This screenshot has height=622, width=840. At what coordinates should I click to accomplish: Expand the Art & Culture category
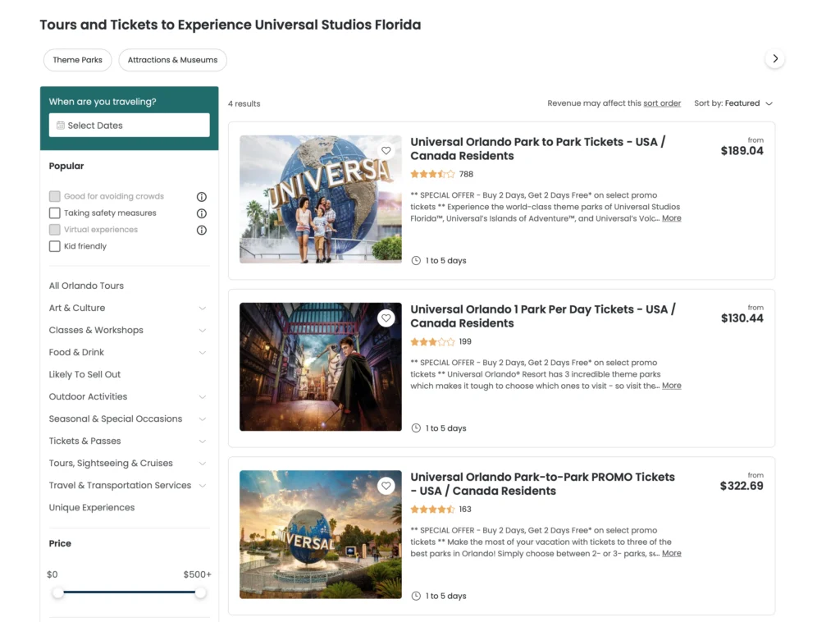(x=203, y=308)
